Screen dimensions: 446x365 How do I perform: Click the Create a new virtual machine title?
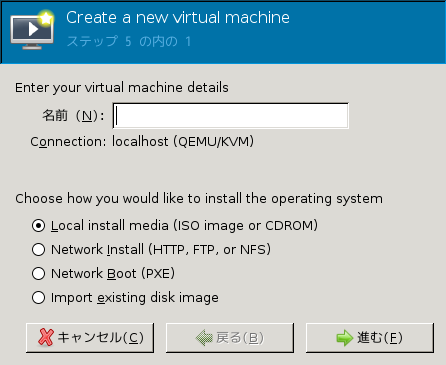tap(178, 17)
